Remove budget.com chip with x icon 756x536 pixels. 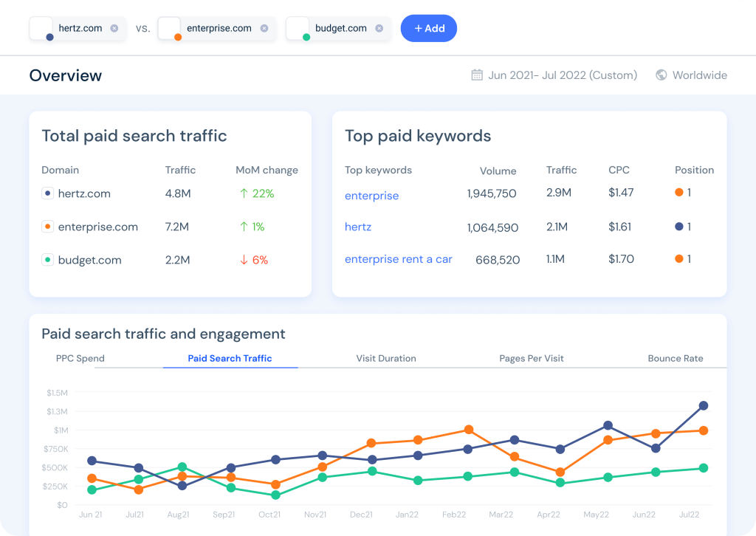(379, 28)
